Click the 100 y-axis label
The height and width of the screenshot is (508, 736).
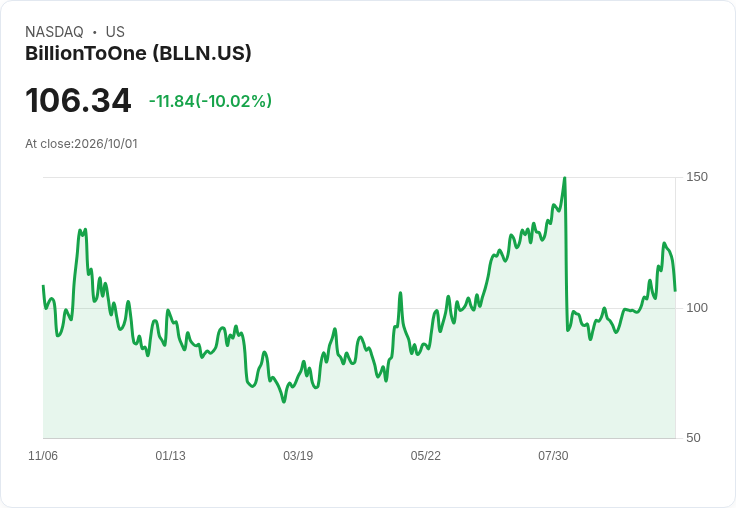(x=697, y=308)
